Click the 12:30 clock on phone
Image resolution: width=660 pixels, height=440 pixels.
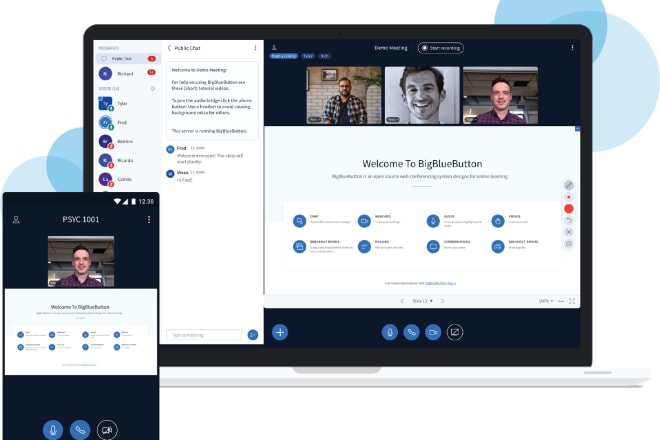pos(146,202)
